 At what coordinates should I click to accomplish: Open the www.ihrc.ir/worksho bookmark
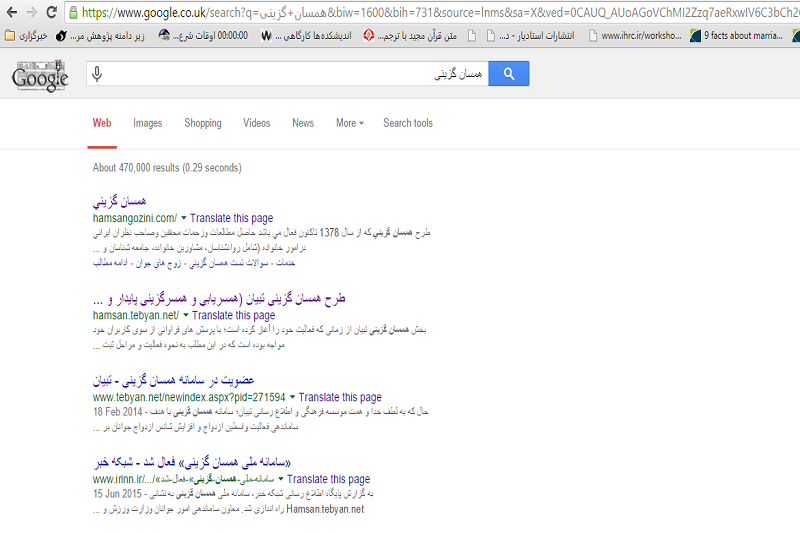click(x=635, y=36)
